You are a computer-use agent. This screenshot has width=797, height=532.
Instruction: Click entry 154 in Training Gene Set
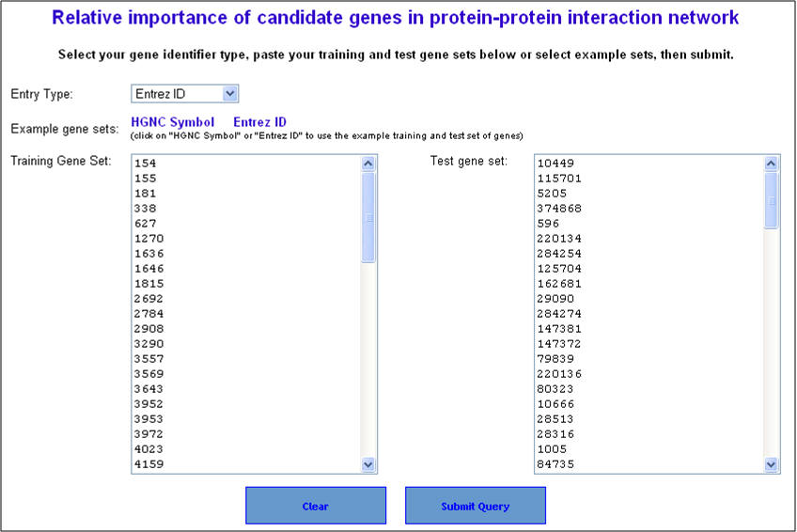point(146,164)
